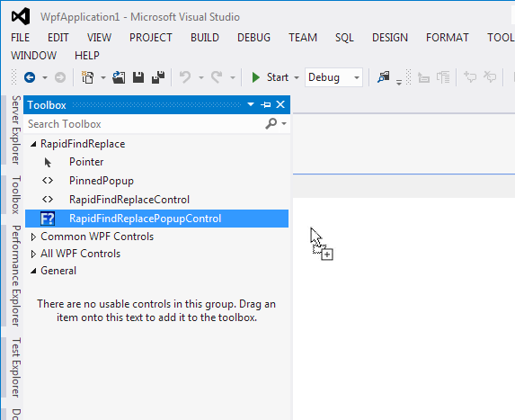This screenshot has height=420, width=515.
Task: Click the Undo arrow icon
Action: coord(185,77)
